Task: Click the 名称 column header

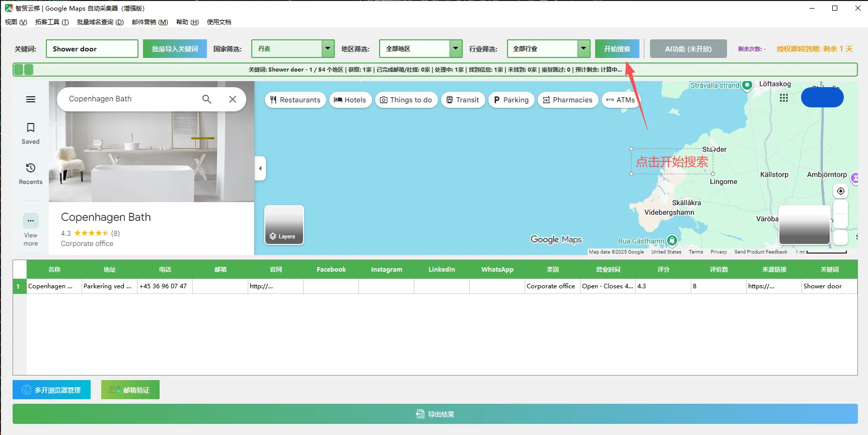Action: tap(54, 270)
